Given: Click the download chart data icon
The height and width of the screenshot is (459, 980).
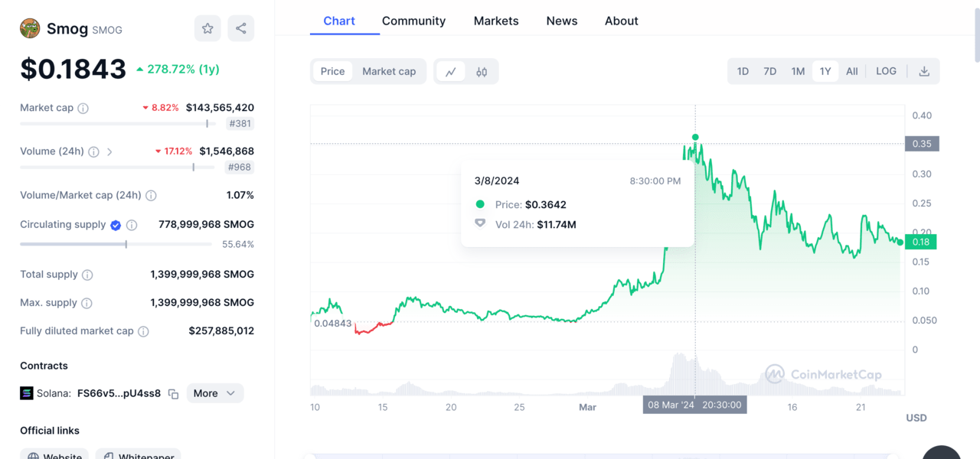Looking at the screenshot, I should pyautogui.click(x=924, y=71).
